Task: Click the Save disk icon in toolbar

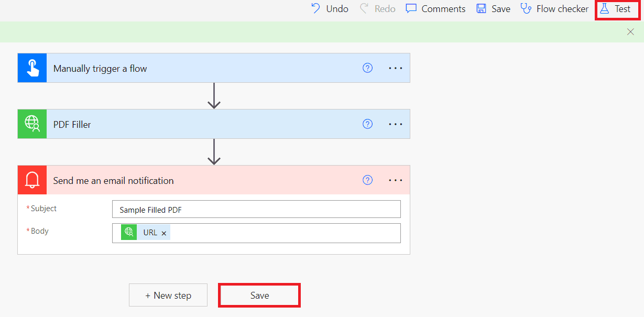Action: click(481, 8)
